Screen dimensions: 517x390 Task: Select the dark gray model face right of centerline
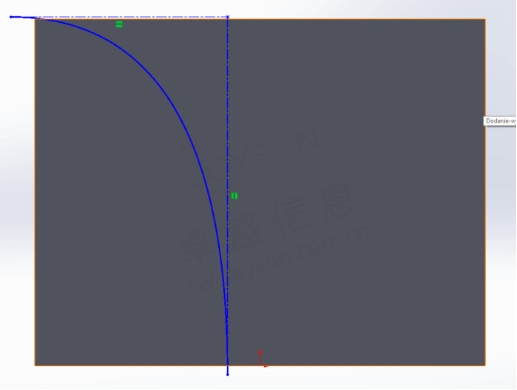[x=357, y=192]
